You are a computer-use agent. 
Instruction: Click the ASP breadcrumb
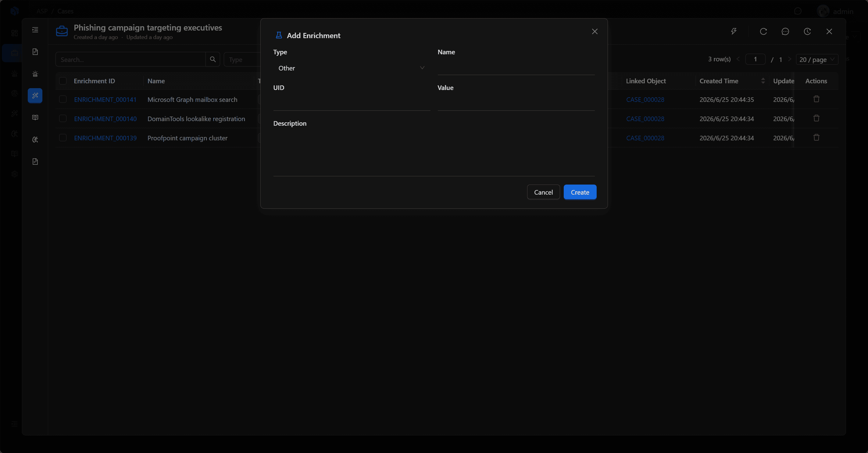pos(42,11)
